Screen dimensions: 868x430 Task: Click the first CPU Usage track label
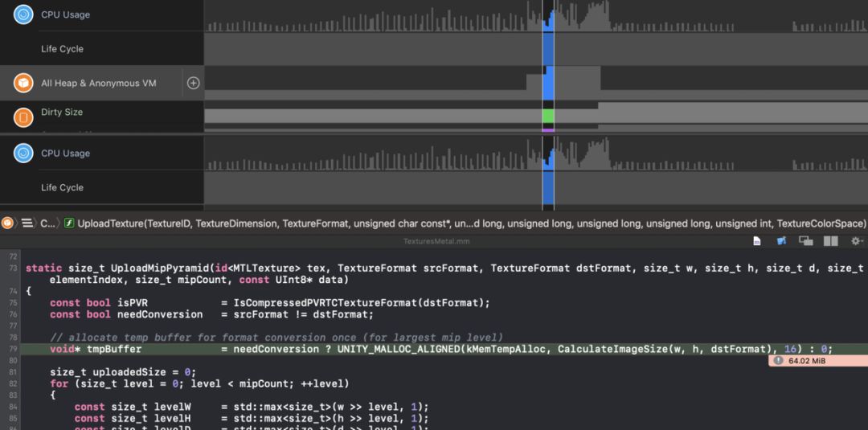(65, 15)
